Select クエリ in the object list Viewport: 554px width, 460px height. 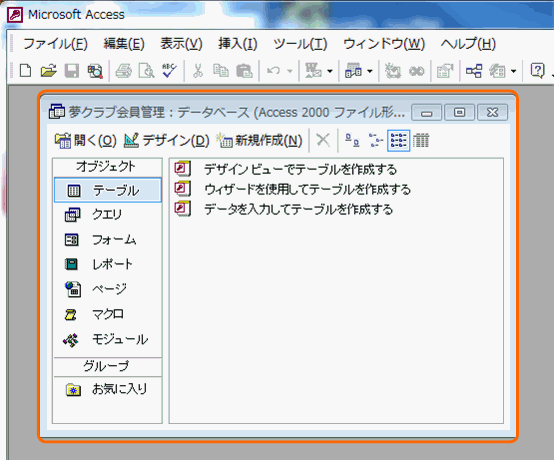[108, 214]
